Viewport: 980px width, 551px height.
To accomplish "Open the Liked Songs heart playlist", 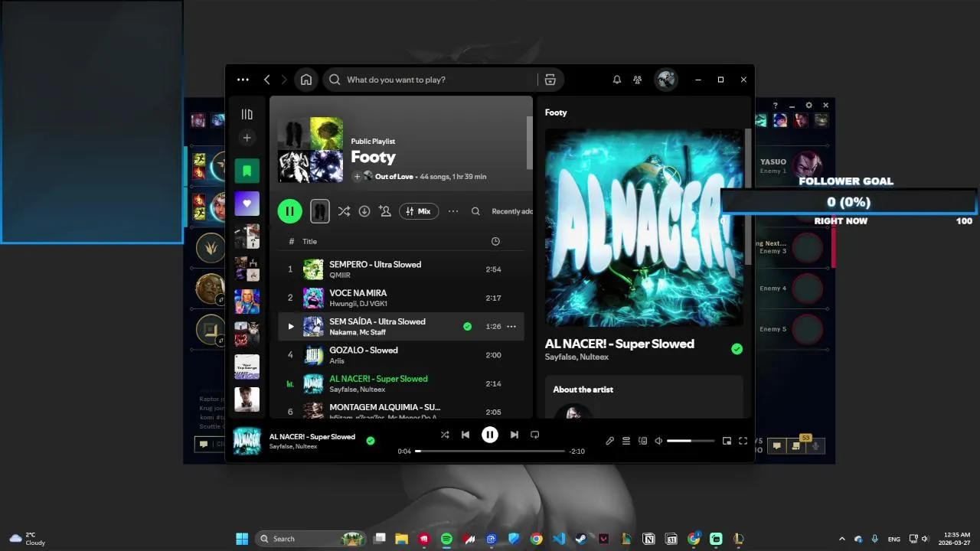I will tap(247, 204).
